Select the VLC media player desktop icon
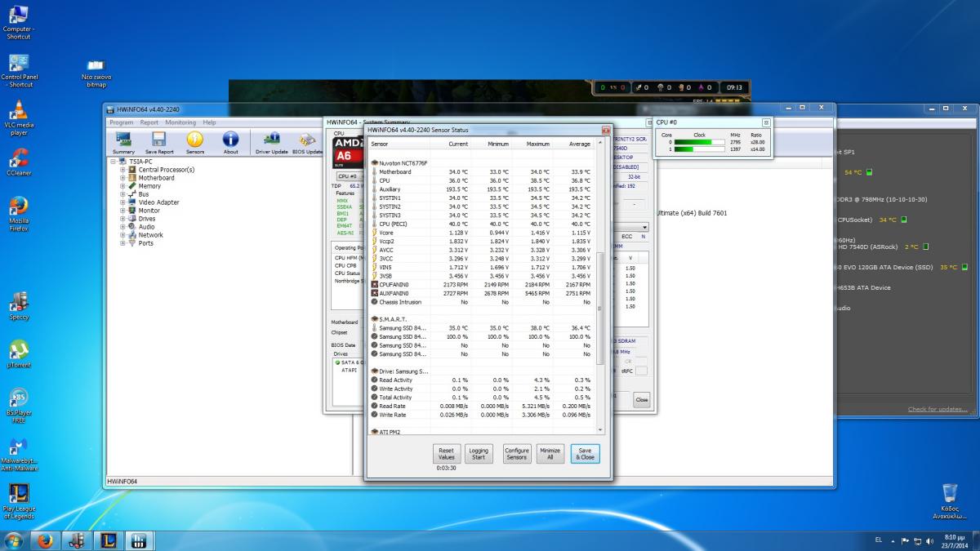 19,118
